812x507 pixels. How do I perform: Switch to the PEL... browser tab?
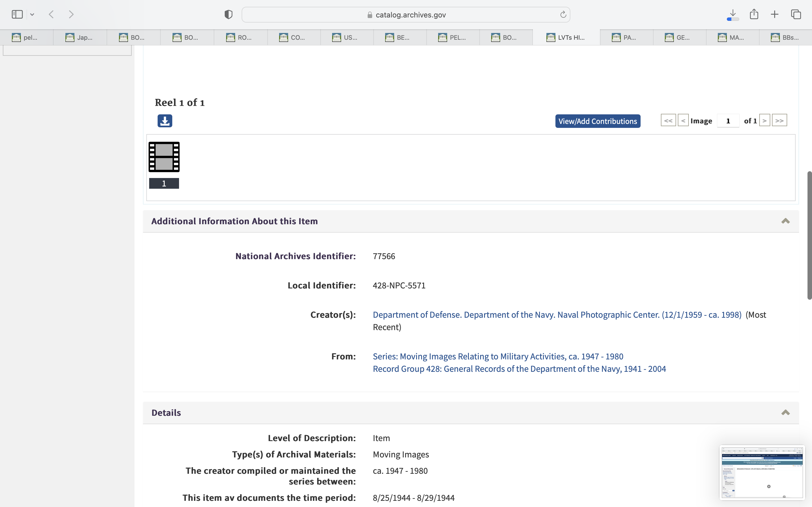tap(453, 37)
